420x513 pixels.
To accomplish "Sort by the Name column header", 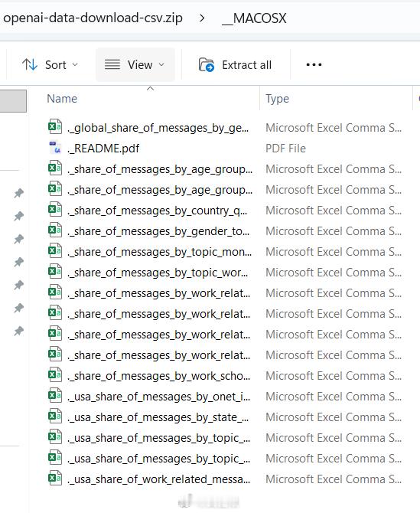I will point(62,99).
